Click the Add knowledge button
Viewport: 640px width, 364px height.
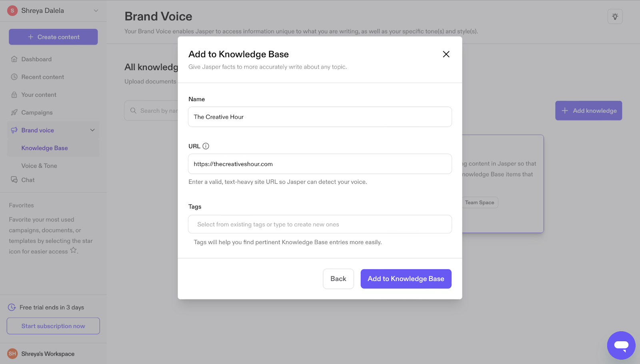(x=589, y=111)
